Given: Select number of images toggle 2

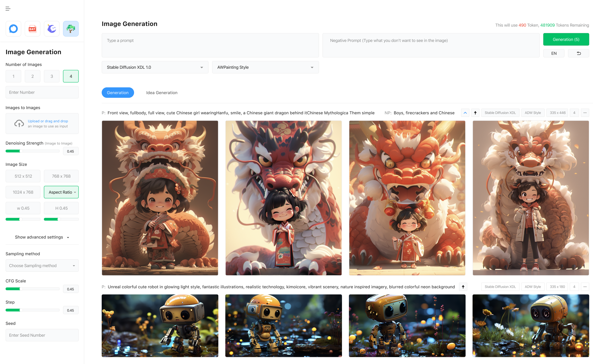Looking at the screenshot, I should [x=33, y=76].
